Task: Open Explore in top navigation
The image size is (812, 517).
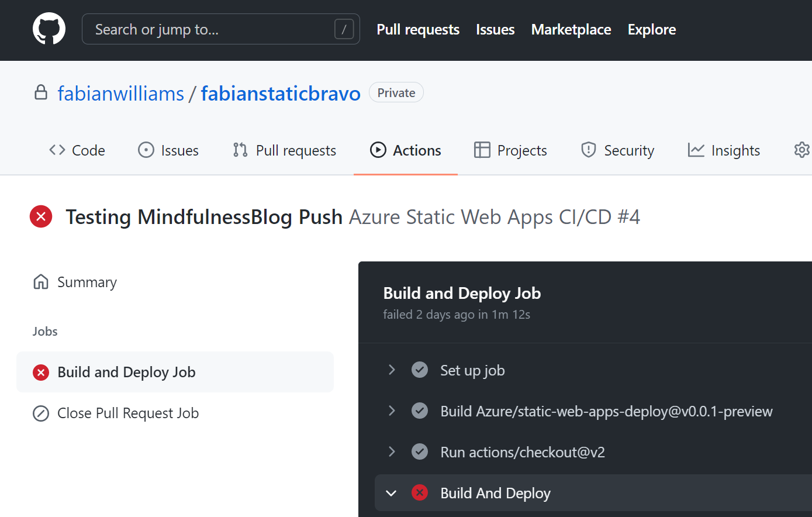Action: [652, 29]
